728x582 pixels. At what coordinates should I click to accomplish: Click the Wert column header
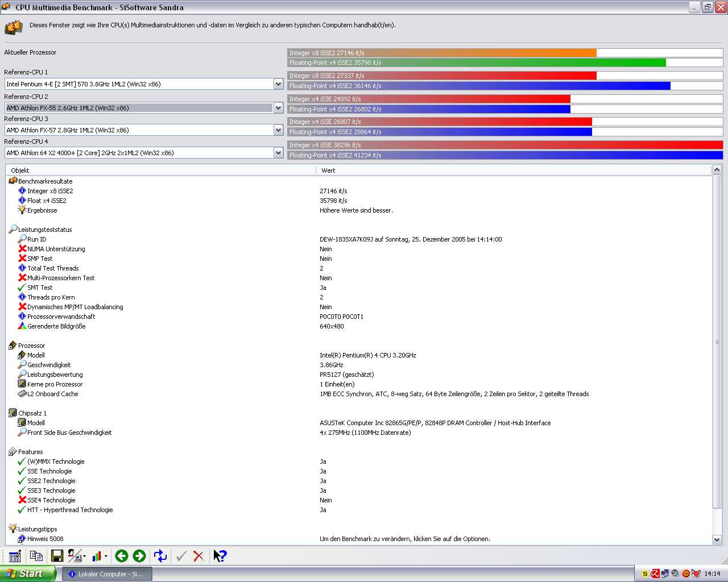[x=514, y=171]
